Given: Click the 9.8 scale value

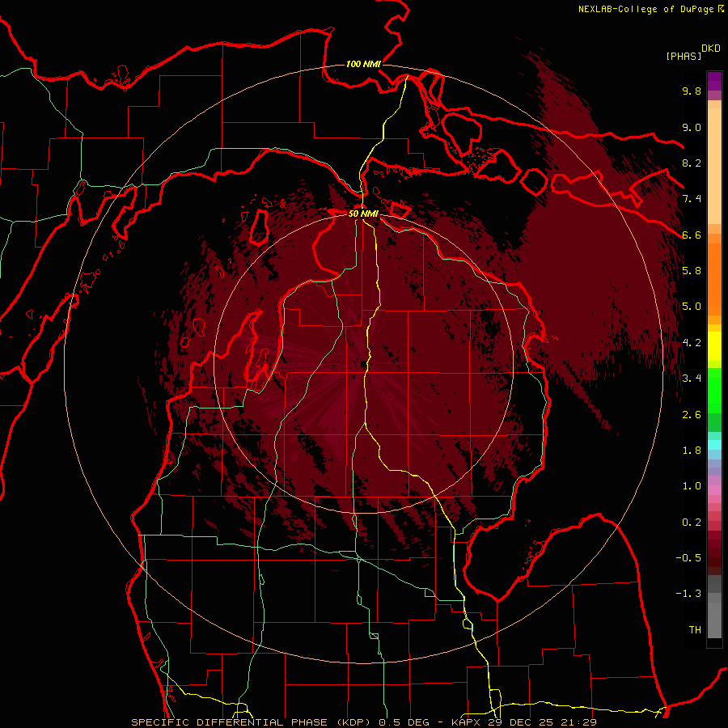Looking at the screenshot, I should pyautogui.click(x=692, y=91).
